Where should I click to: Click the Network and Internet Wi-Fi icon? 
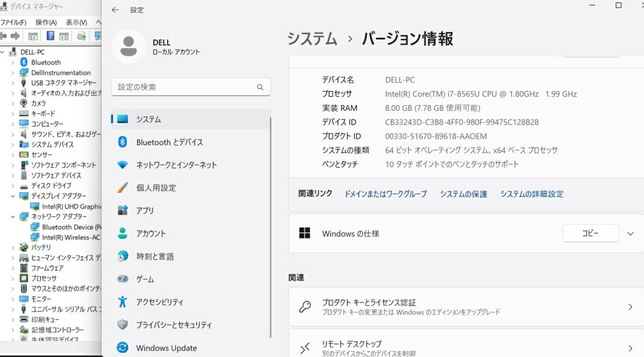point(123,165)
